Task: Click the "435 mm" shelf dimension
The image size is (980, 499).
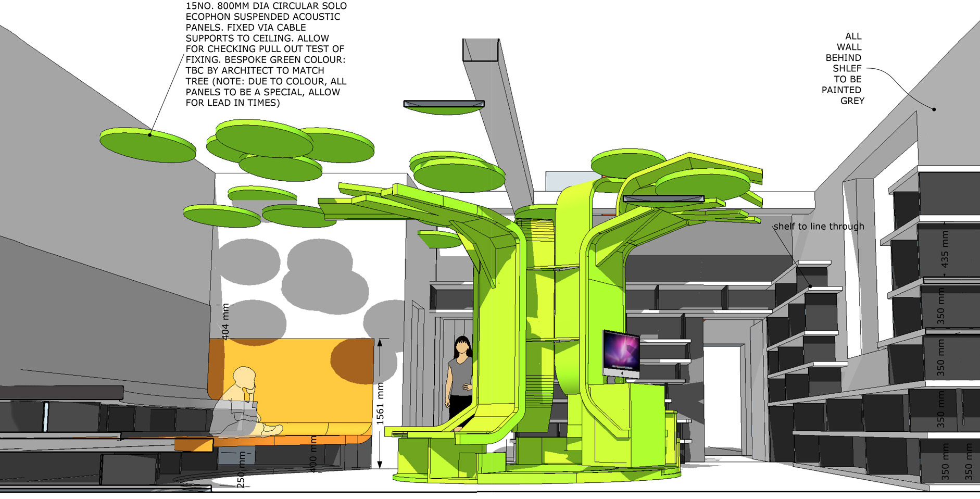Action: click(x=945, y=249)
